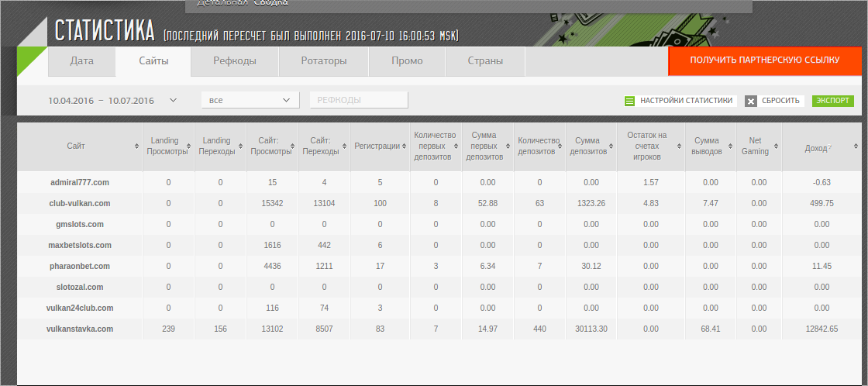Click the green statistics settings list icon
Image resolution: width=868 pixels, height=386 pixels.
click(629, 102)
